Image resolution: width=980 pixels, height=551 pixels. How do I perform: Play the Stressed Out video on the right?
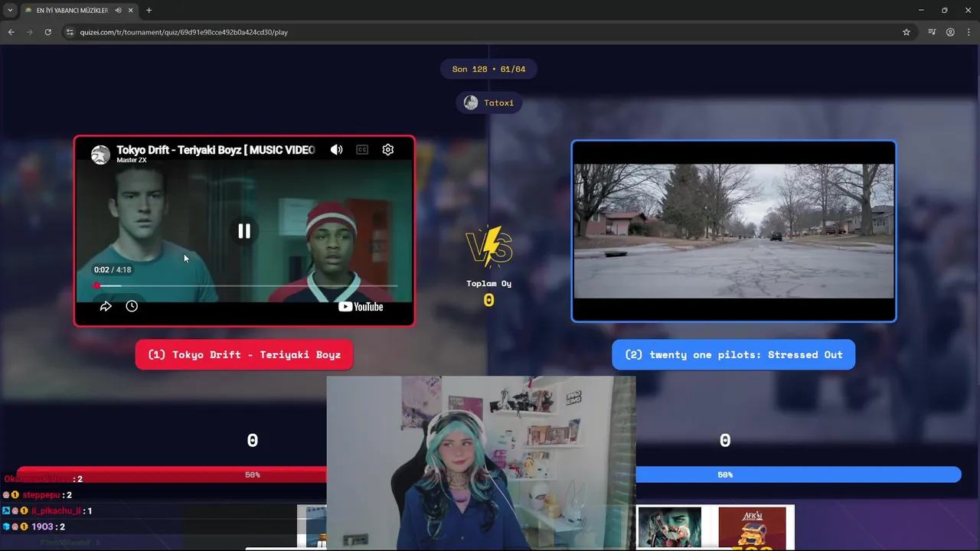[733, 231]
